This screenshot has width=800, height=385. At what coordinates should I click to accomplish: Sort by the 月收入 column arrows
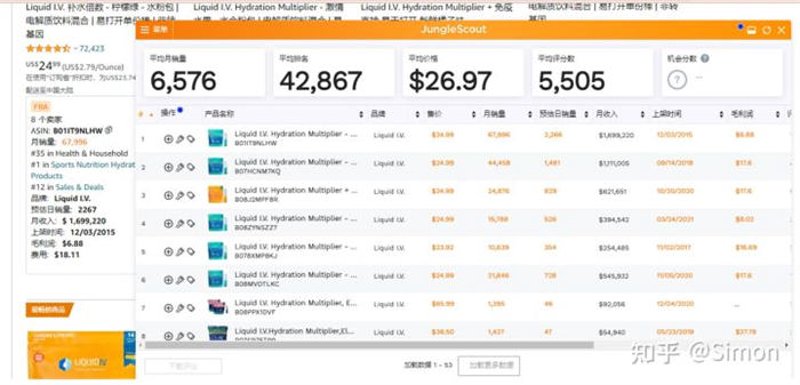642,114
